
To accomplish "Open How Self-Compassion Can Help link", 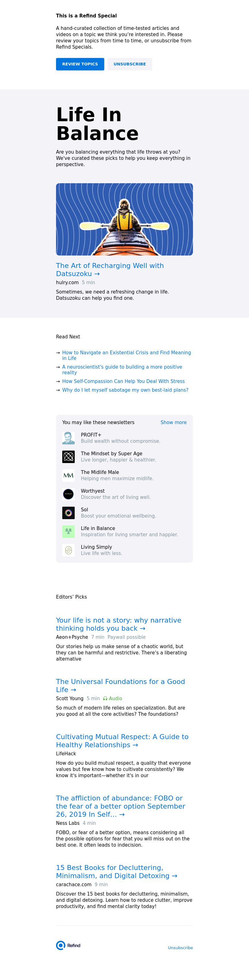I will tap(123, 381).
